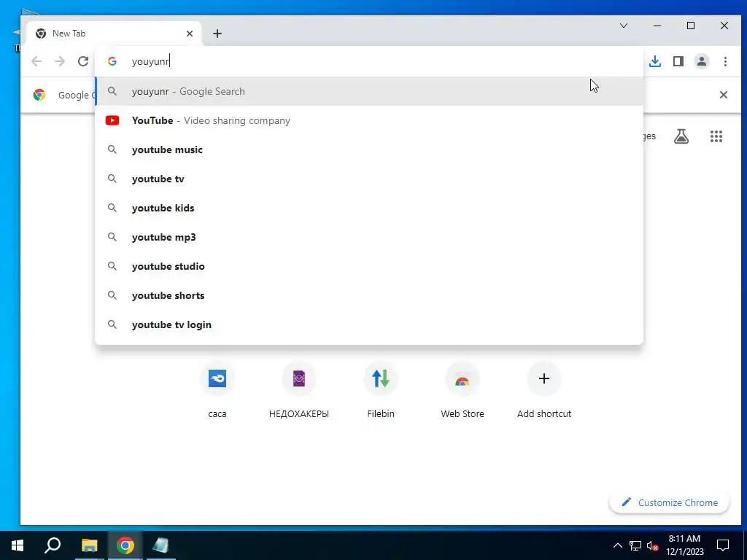
Task: Select the YouTube video sharing company suggestion
Action: click(x=369, y=120)
